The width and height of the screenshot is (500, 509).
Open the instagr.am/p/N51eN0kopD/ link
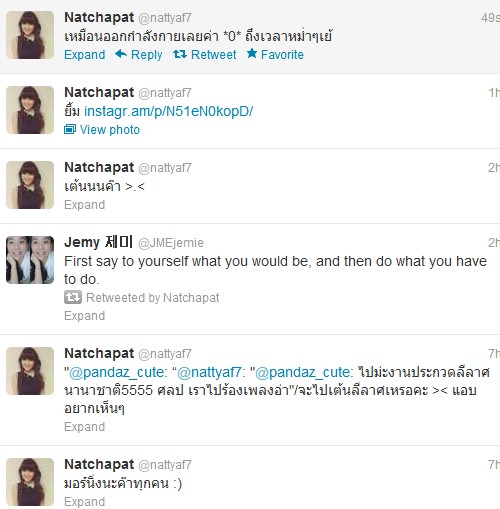tap(169, 111)
